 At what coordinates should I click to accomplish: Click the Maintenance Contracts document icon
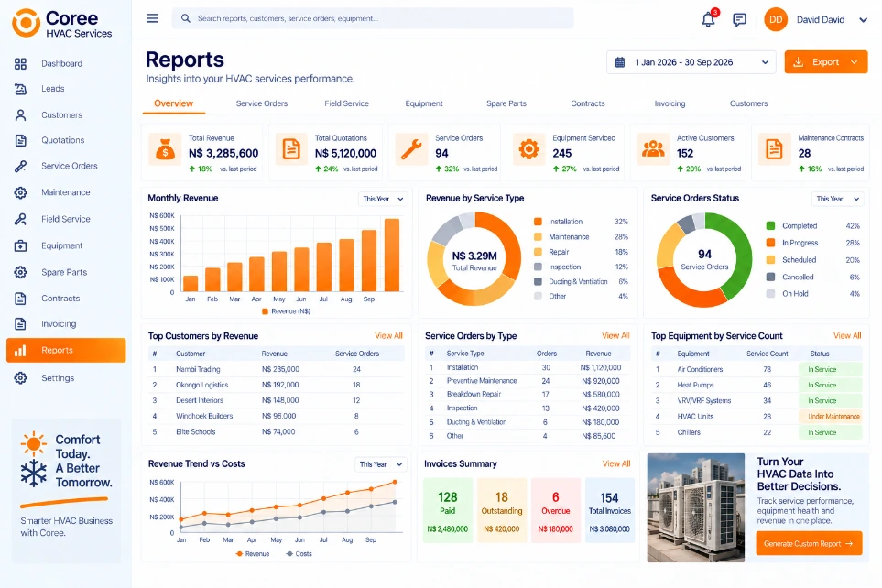pyautogui.click(x=774, y=149)
